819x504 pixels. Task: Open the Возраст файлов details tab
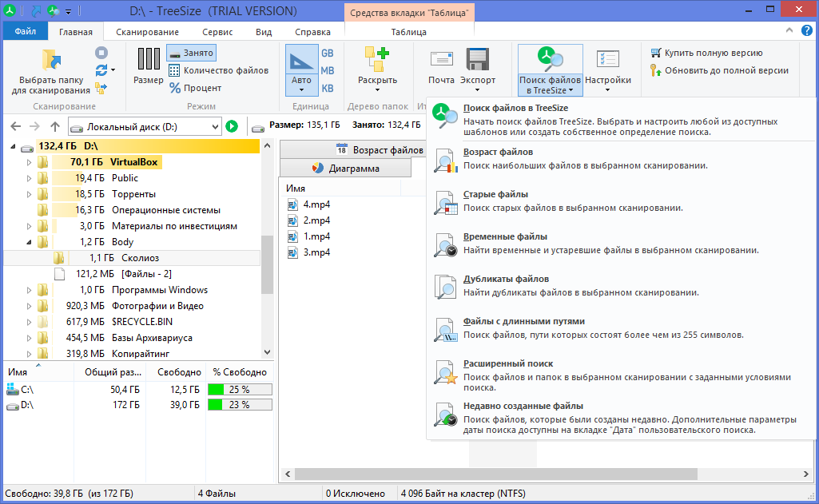353,150
